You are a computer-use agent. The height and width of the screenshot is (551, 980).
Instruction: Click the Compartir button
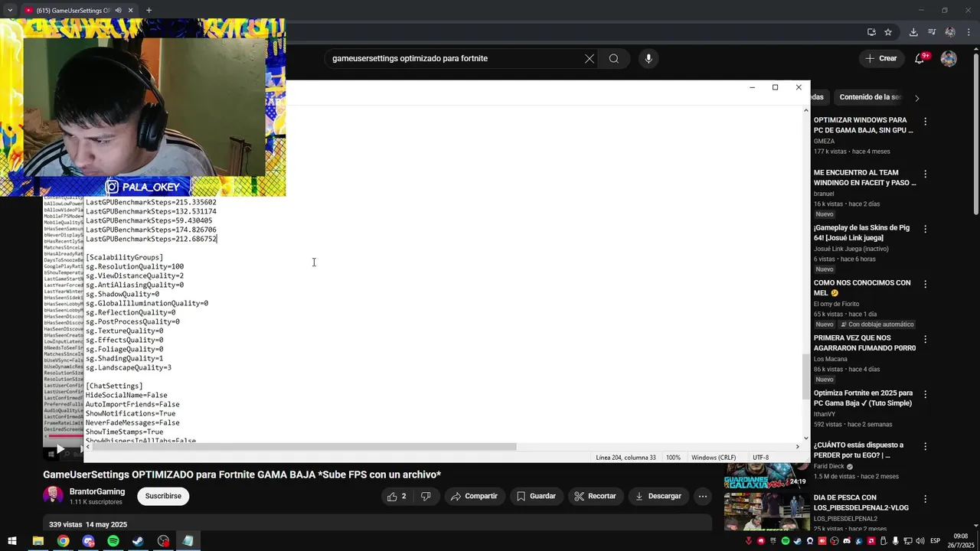point(474,496)
